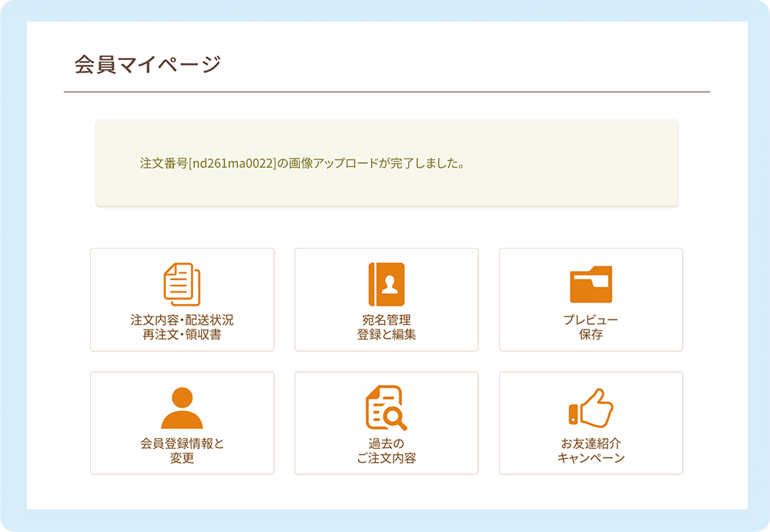Click the upload complete message for nd261ma0022

tap(303, 163)
